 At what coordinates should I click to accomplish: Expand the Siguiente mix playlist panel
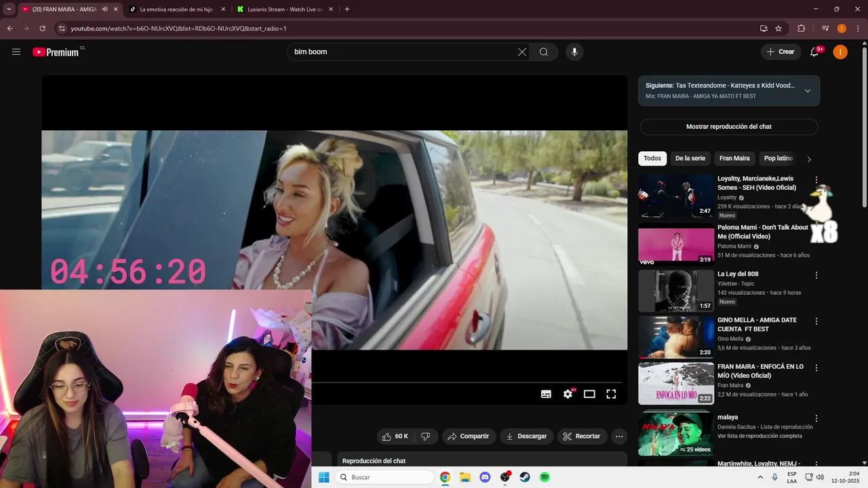pos(808,91)
